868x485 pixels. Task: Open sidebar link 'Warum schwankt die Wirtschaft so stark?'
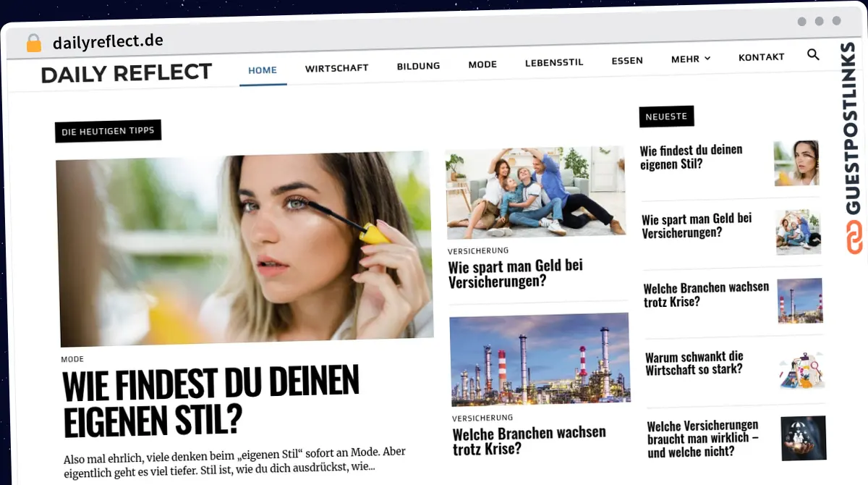[694, 363]
